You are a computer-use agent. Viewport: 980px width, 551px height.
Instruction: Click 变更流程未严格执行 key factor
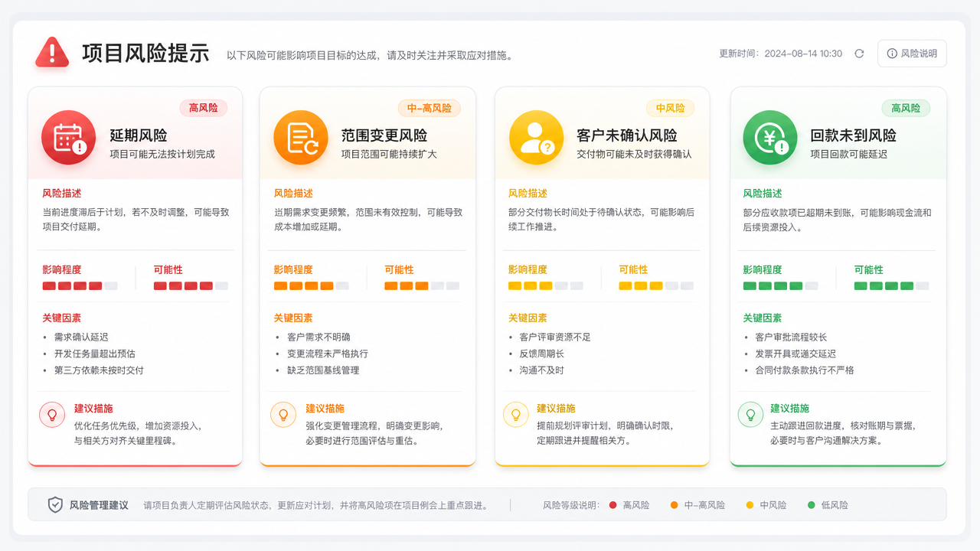tap(328, 354)
